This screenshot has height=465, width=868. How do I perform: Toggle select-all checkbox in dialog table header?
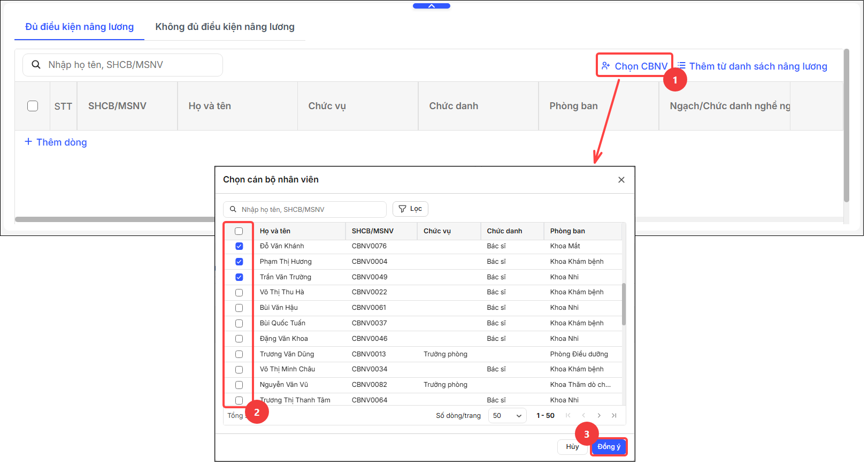[x=239, y=231]
